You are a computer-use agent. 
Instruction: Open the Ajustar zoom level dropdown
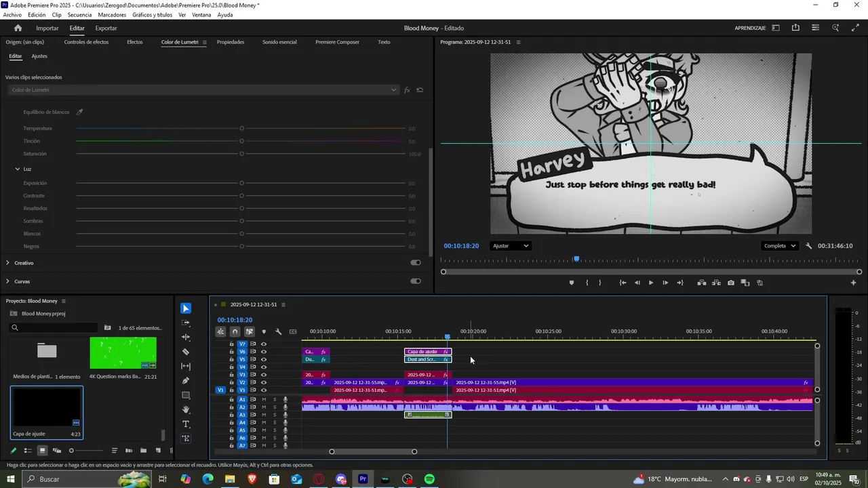tap(511, 246)
